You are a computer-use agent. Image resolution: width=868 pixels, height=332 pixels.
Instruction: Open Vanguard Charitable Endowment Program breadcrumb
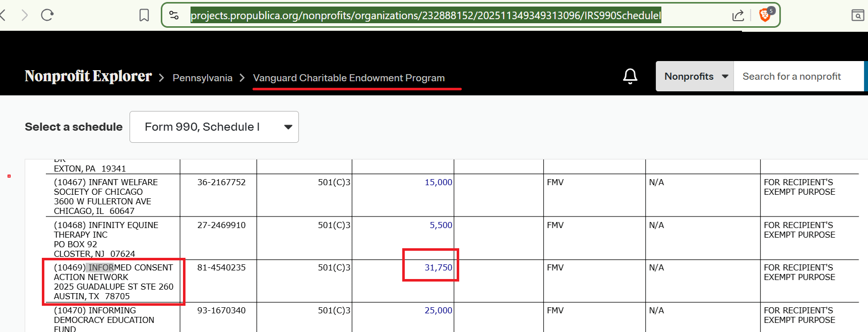(349, 78)
